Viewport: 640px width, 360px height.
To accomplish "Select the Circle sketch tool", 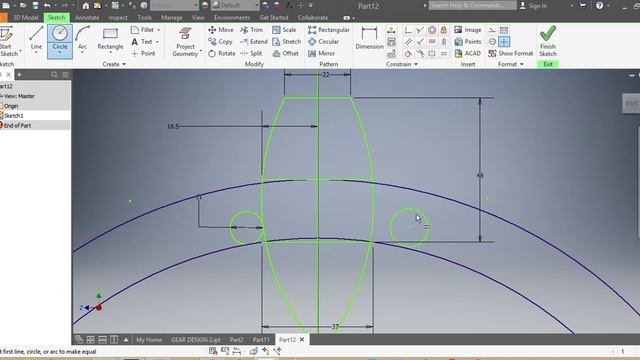I will click(60, 42).
